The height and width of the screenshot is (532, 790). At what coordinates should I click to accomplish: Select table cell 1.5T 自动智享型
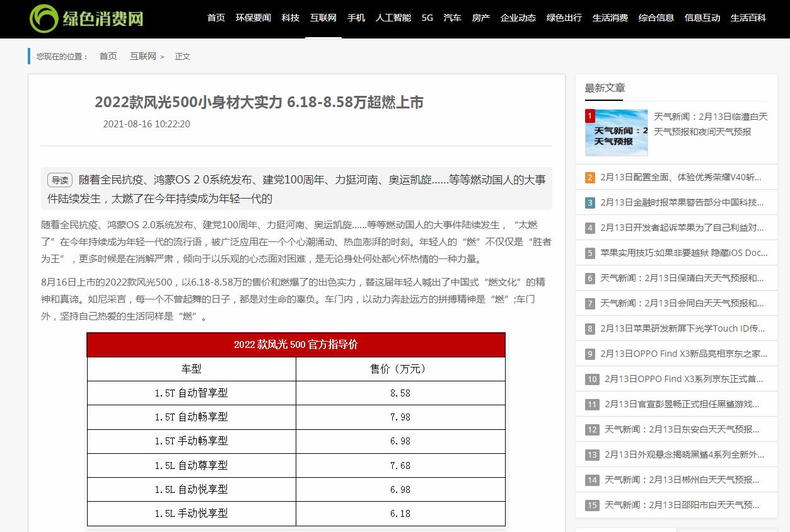pos(192,393)
